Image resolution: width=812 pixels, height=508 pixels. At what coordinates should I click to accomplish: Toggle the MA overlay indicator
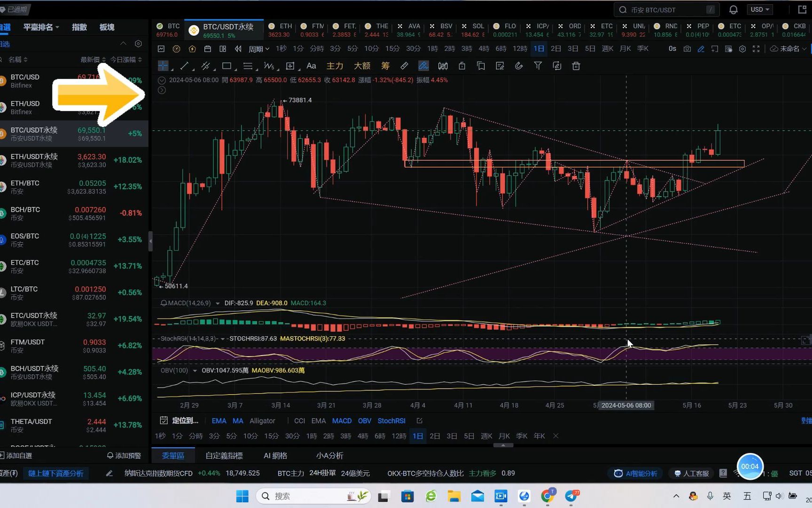click(x=238, y=421)
